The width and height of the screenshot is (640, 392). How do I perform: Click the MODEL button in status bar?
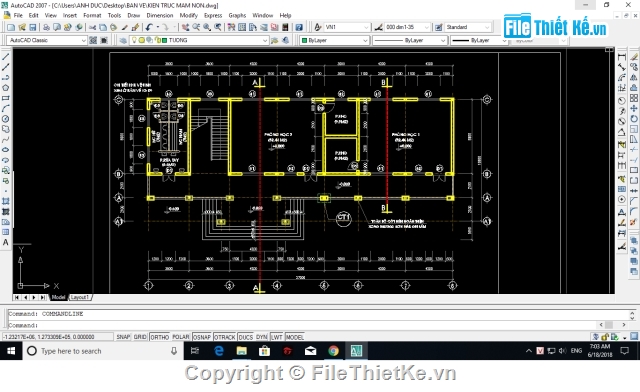coord(294,337)
